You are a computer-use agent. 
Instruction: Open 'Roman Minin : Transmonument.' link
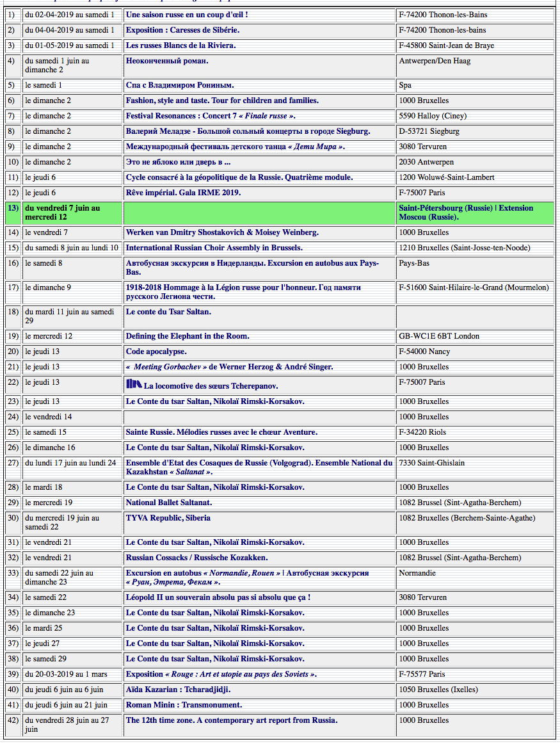click(184, 704)
